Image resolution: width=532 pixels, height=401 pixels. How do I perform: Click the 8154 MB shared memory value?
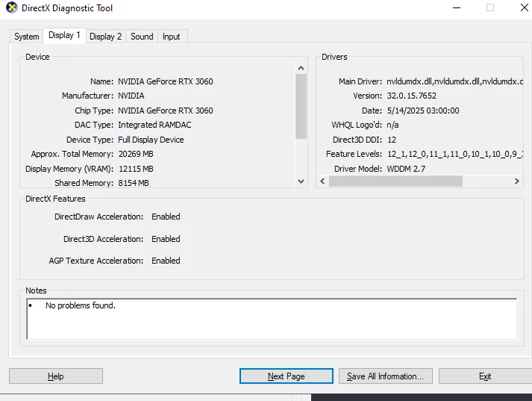[134, 183]
